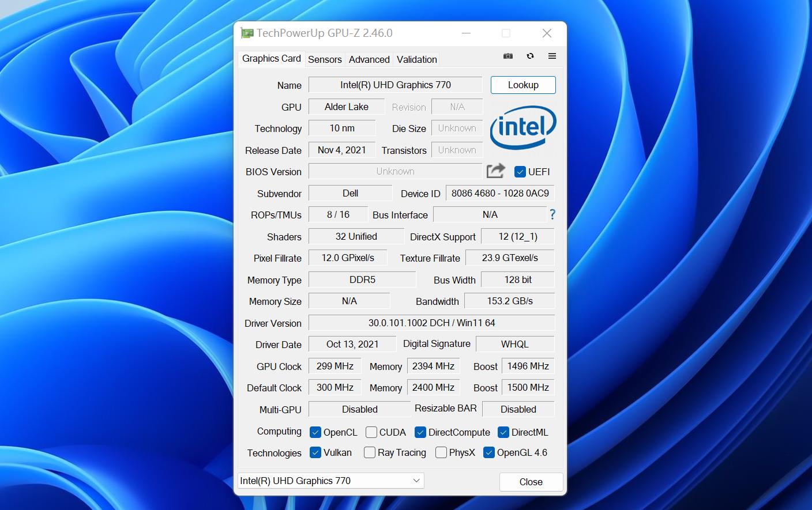Click the Lookup button

[x=522, y=85]
